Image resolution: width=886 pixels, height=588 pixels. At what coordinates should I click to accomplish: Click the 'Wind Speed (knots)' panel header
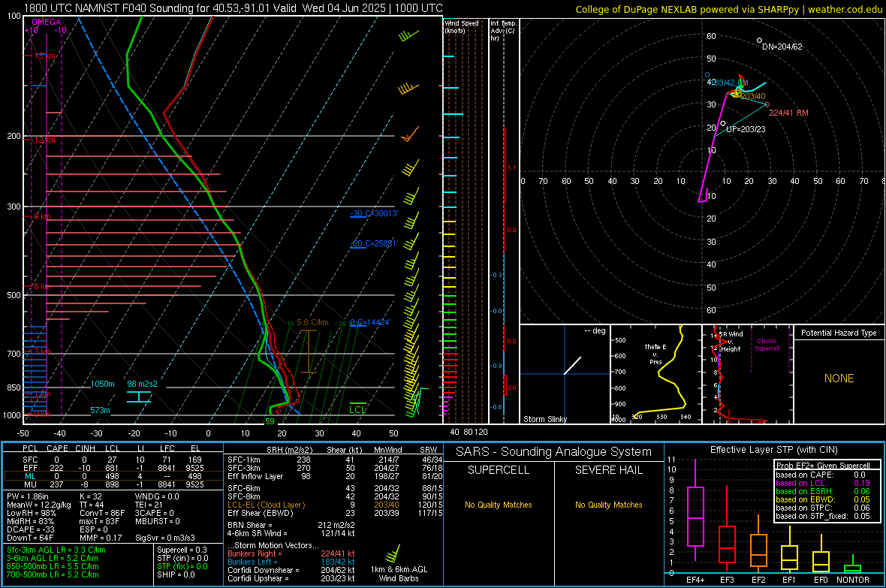tap(462, 26)
